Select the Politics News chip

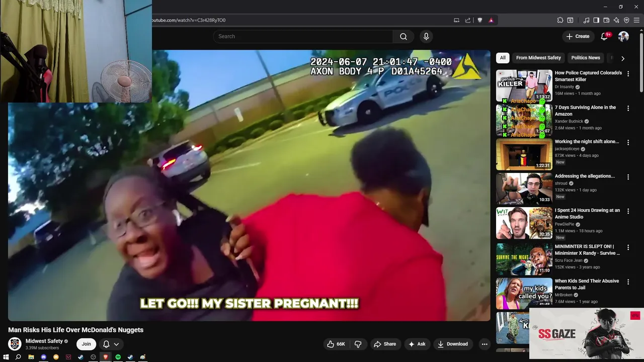586,58
